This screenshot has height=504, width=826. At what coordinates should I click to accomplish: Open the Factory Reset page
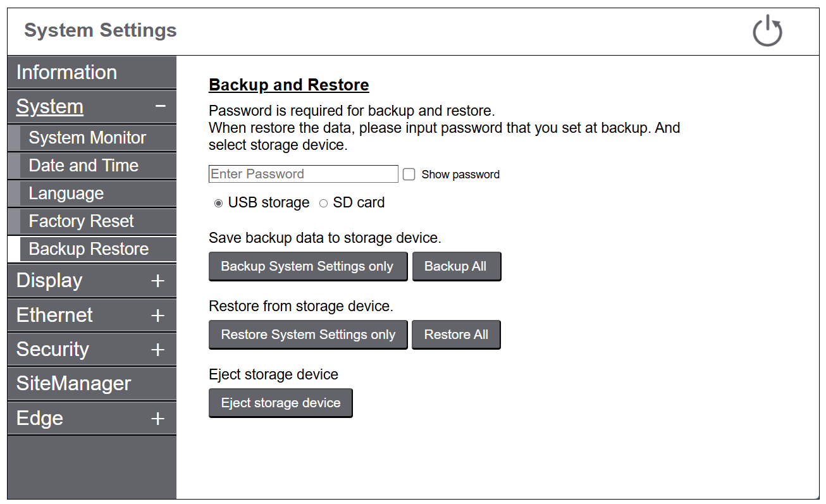click(x=81, y=221)
